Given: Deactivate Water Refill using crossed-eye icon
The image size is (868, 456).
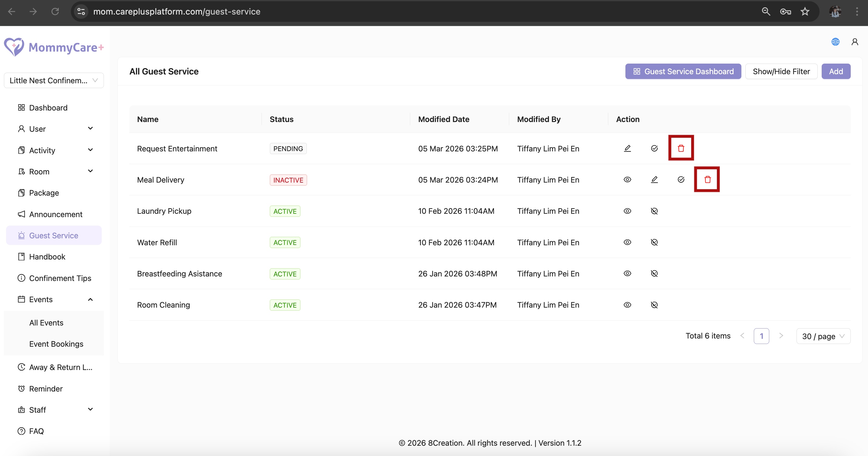Looking at the screenshot, I should point(654,242).
